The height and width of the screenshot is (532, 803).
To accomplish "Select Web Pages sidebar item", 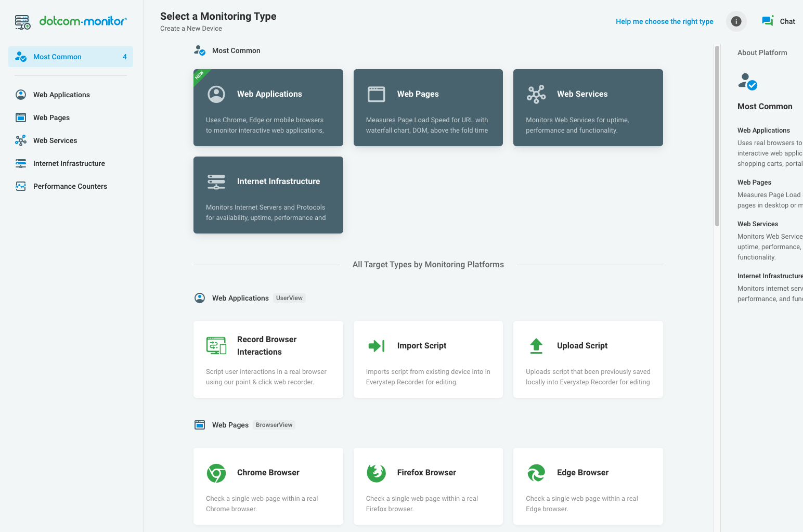I will click(51, 118).
